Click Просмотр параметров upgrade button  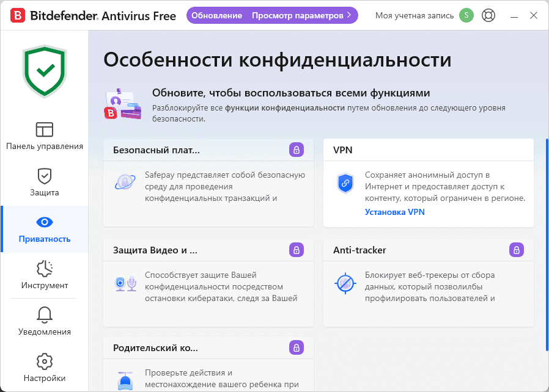tap(301, 15)
